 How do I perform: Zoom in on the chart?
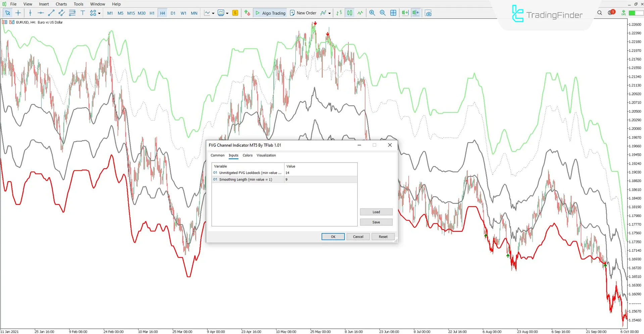click(372, 13)
